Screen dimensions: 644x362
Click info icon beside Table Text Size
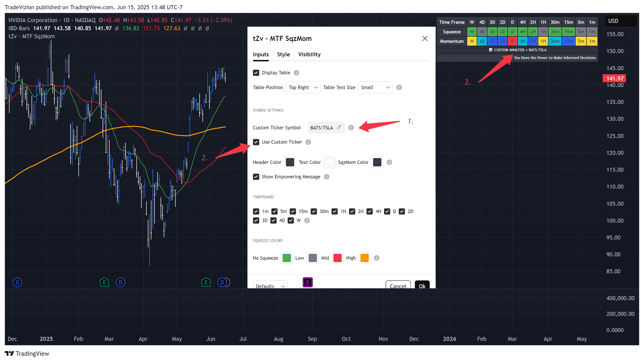point(399,87)
